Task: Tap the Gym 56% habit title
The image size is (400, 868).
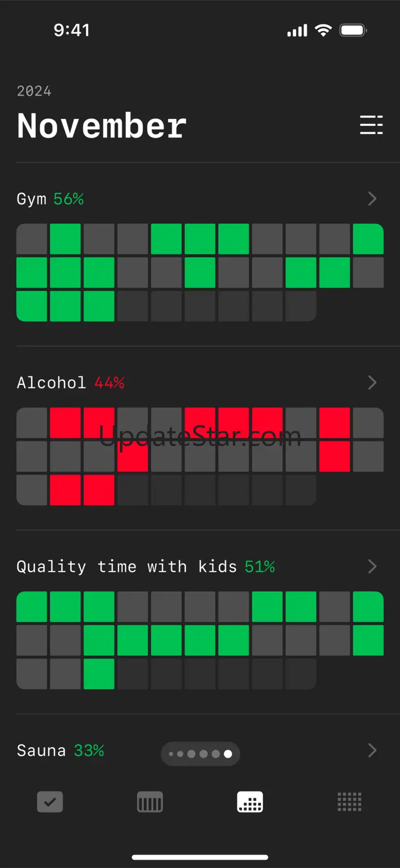Action: (x=50, y=199)
